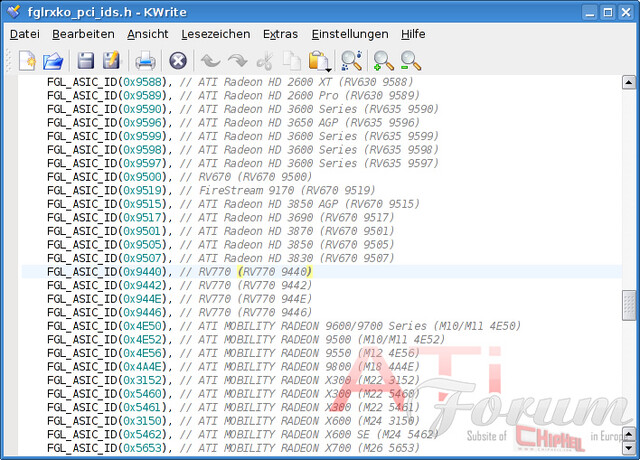Open the Ansicht menu
The height and width of the screenshot is (460, 640).
[147, 34]
